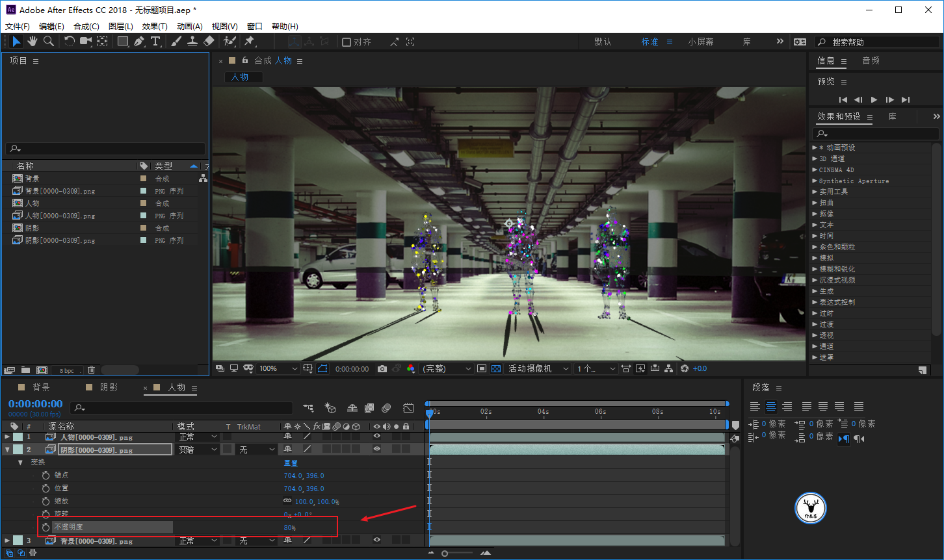
Task: Select the Rectangle shape tool
Action: [123, 42]
